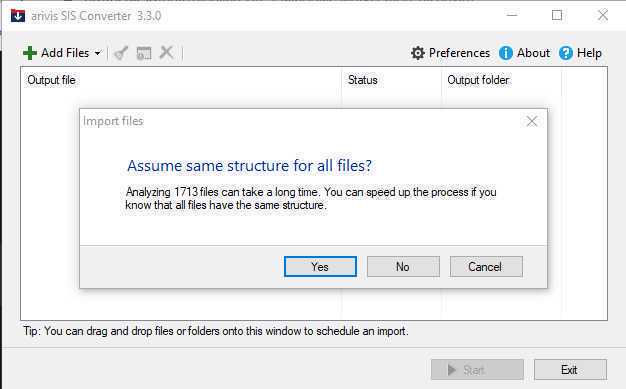Click the Output file column header

pos(51,80)
